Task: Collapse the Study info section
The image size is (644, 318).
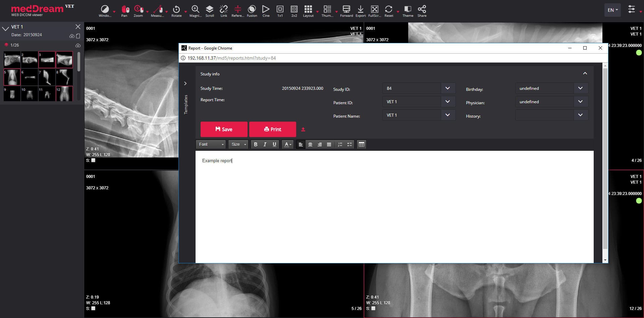Action: click(x=585, y=73)
